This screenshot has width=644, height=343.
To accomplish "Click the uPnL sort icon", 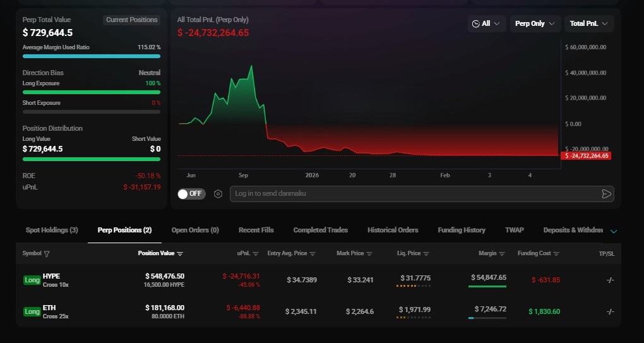I will pyautogui.click(x=256, y=254).
